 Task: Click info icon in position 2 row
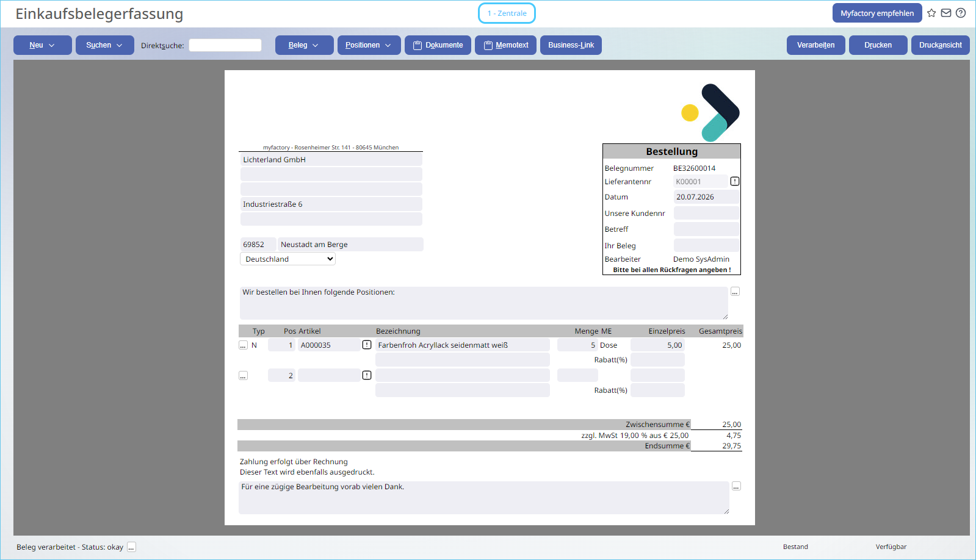(x=367, y=375)
